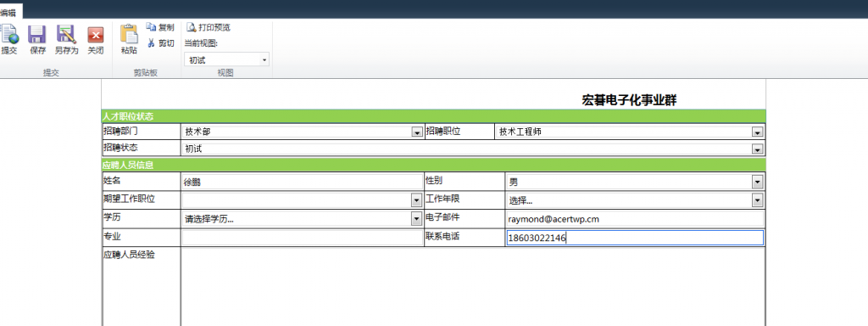The width and height of the screenshot is (868, 326).
Task: Click the 粘贴 paste clipboard icon
Action: coord(129,34)
